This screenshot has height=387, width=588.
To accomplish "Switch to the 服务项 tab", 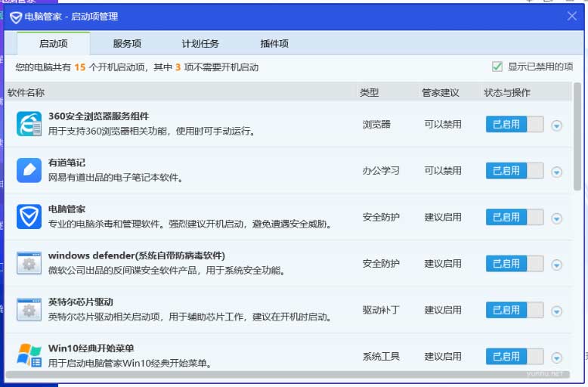I will (127, 44).
